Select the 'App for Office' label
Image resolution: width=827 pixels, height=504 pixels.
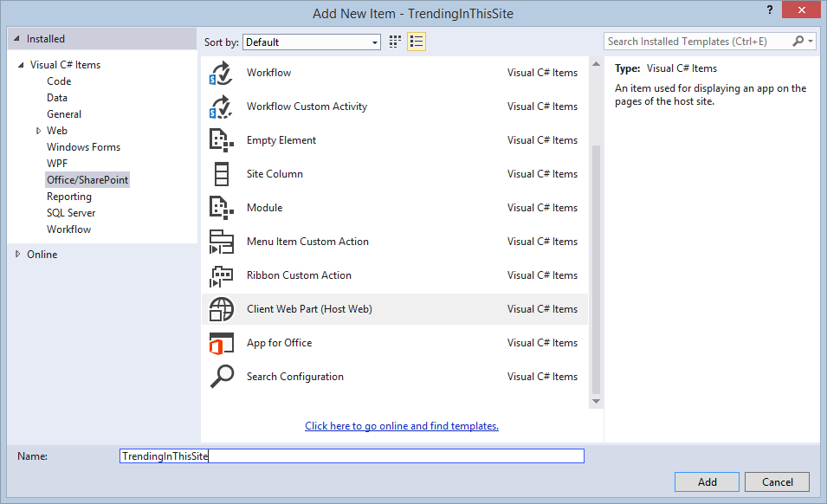pyautogui.click(x=279, y=343)
